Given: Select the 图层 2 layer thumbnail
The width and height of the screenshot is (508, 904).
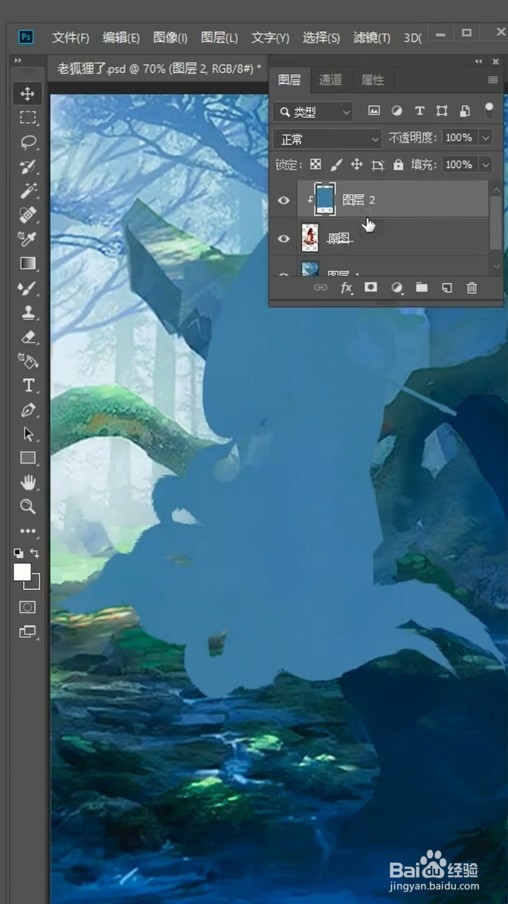Looking at the screenshot, I should (x=325, y=199).
